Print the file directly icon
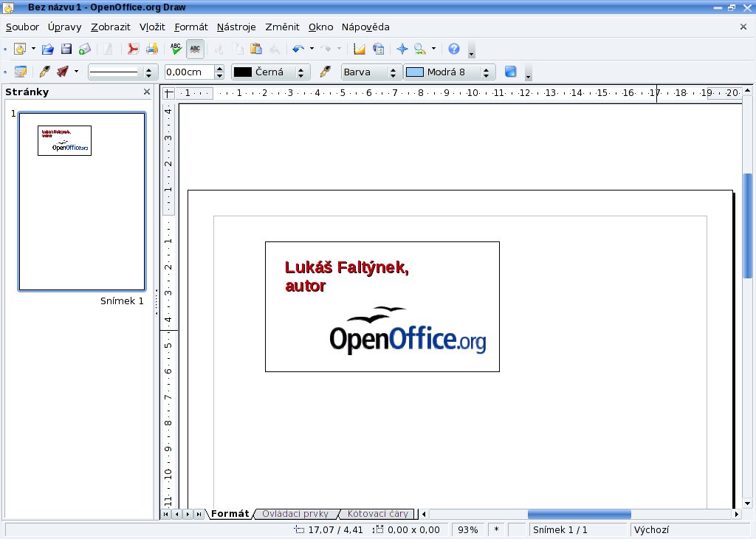The height and width of the screenshot is (539, 756). pos(152,49)
